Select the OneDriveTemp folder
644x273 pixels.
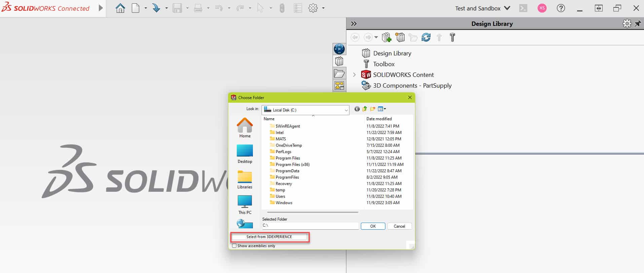286,145
